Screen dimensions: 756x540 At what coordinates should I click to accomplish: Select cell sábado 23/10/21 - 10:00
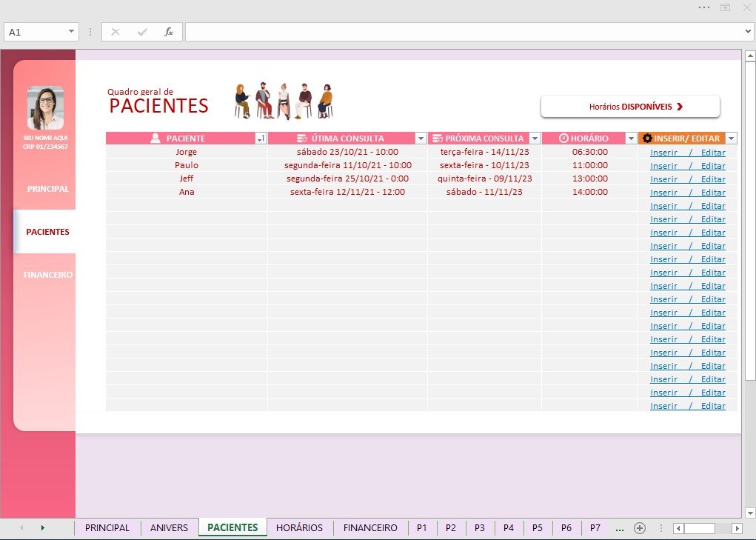[347, 152]
